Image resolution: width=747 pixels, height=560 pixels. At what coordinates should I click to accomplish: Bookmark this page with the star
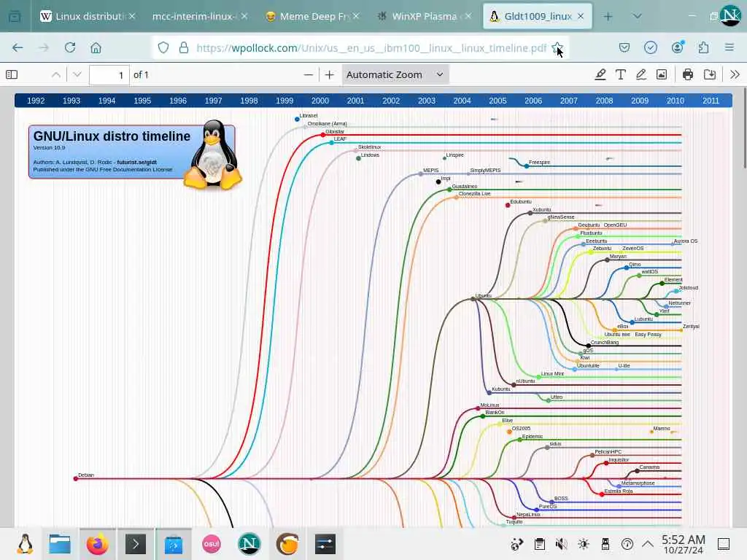pyautogui.click(x=557, y=47)
